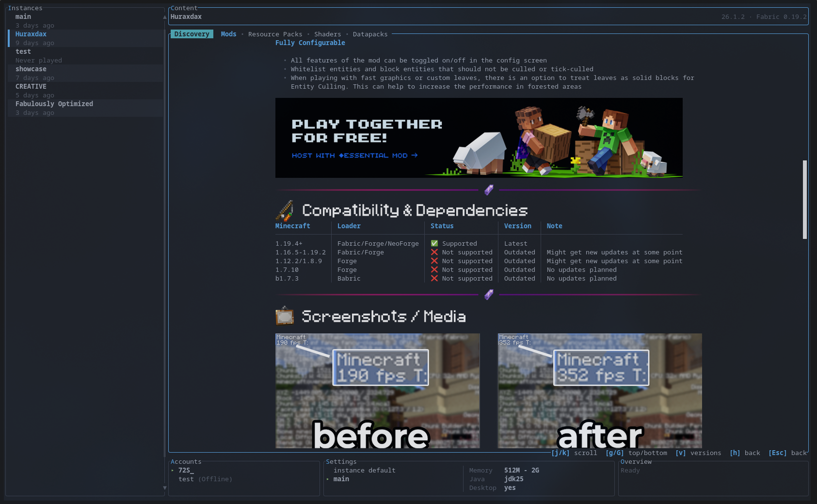Click the Compatibility & Dependencies heading
Screen dimensions: 817x504
coord(415,210)
